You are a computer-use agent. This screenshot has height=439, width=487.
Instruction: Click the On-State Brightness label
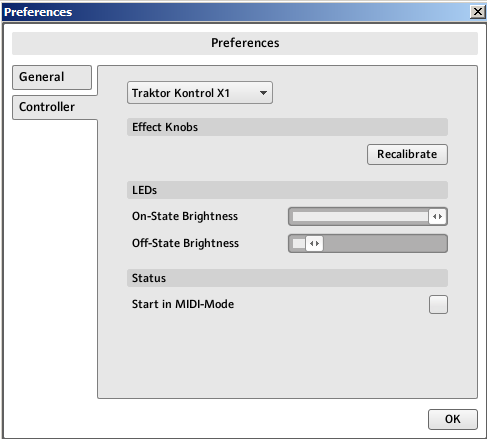pyautogui.click(x=185, y=216)
